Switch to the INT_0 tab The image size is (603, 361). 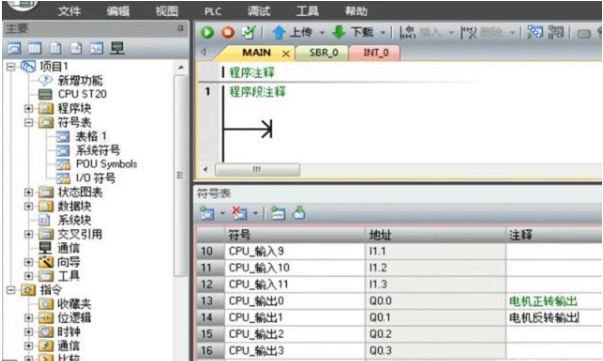(376, 53)
